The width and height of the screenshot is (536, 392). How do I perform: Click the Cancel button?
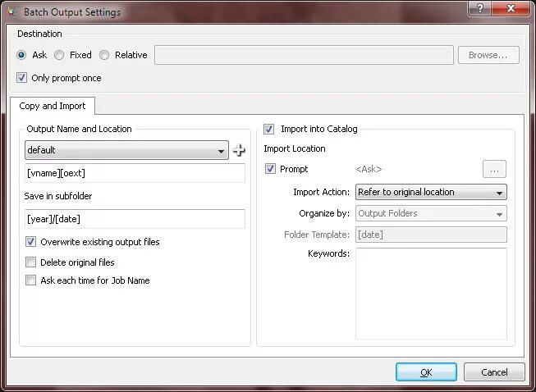pyautogui.click(x=494, y=371)
